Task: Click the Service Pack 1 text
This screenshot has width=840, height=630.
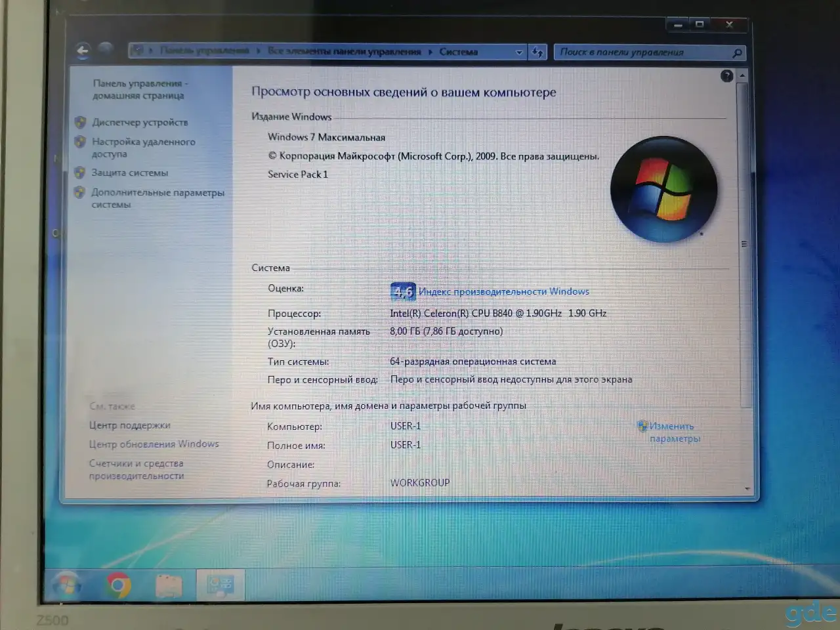Action: (x=297, y=174)
